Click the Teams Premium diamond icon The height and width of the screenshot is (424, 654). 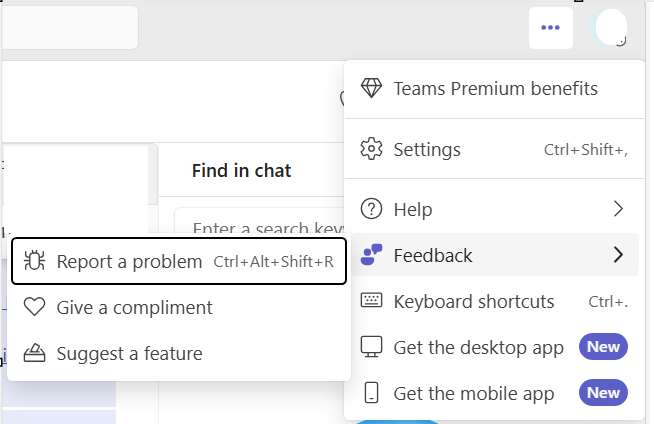371,89
